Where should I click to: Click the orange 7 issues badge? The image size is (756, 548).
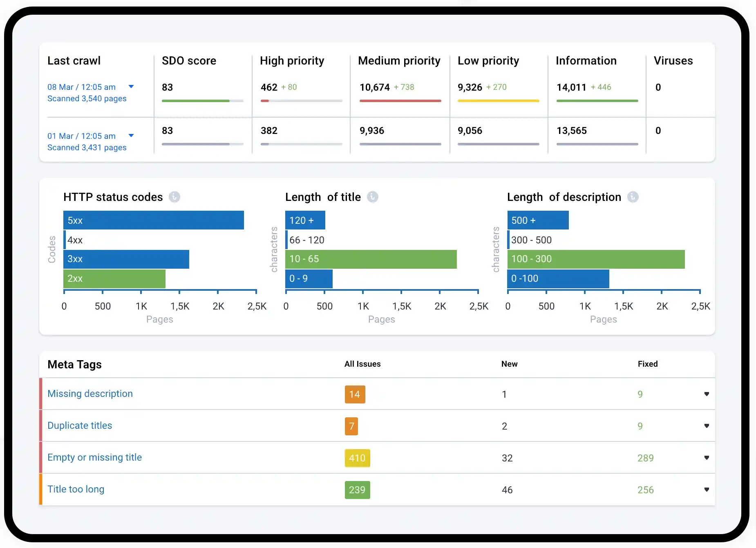(351, 426)
